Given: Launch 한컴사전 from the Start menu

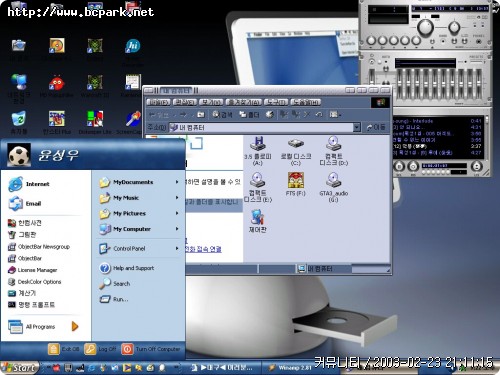Looking at the screenshot, I should coord(25,223).
